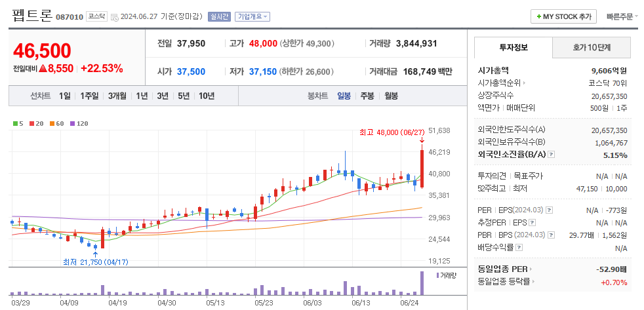Choose the 주봉 candle chart
The width and height of the screenshot is (644, 310).
367,96
